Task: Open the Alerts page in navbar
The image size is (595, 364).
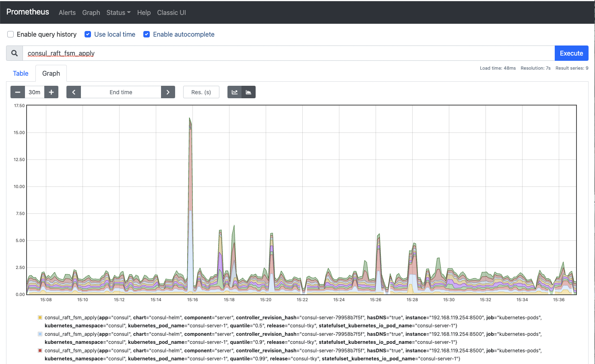Action: 67,12
